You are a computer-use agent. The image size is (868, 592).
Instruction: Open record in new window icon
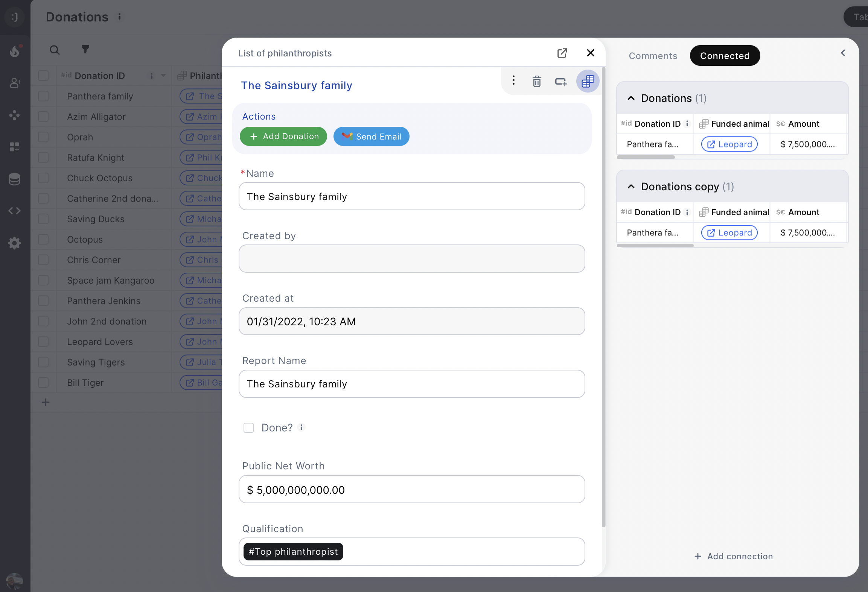[x=562, y=53]
